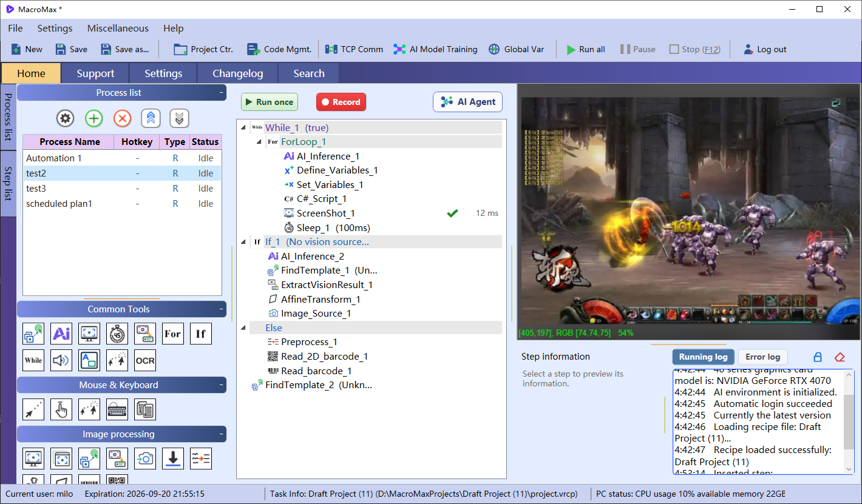Open the AI Agent button
This screenshot has height=504, width=862.
[x=468, y=102]
